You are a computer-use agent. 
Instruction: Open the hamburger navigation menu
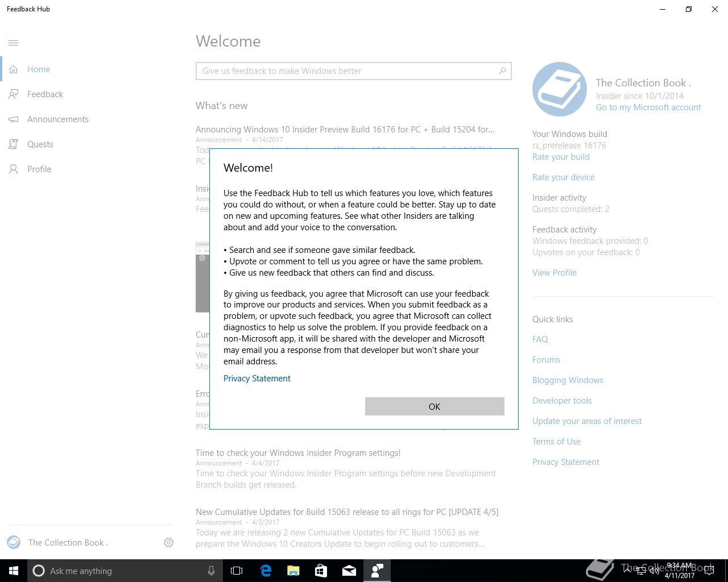point(14,43)
